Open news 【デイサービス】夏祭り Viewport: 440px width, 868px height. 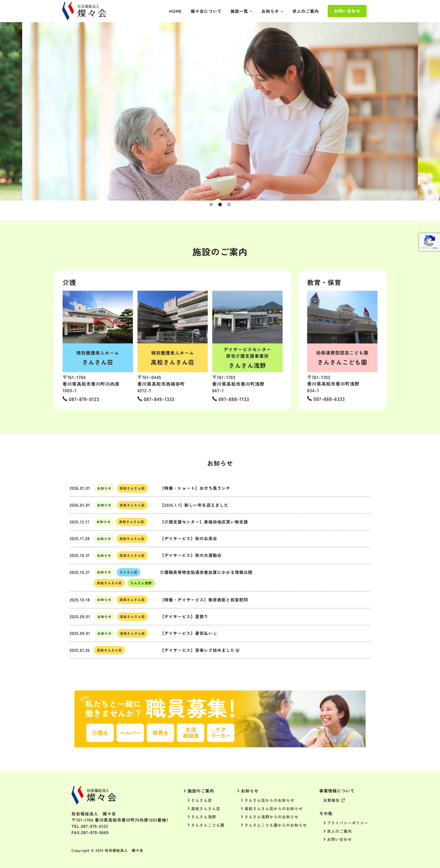click(184, 617)
